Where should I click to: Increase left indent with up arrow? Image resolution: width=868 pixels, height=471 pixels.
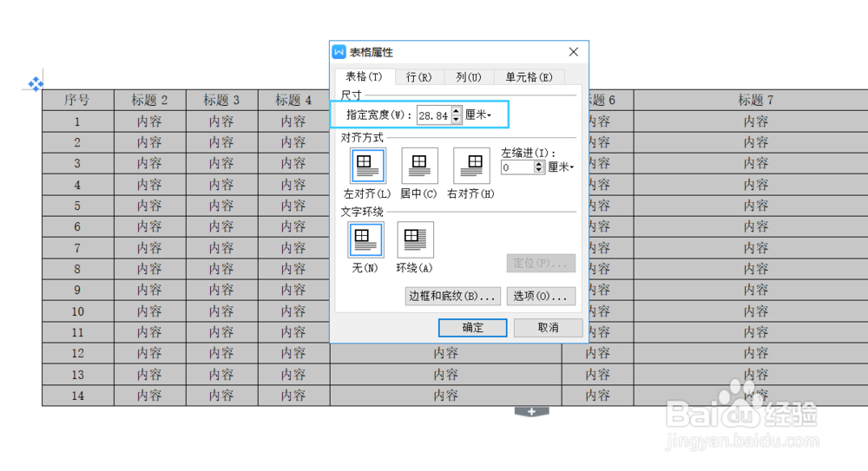tap(539, 165)
